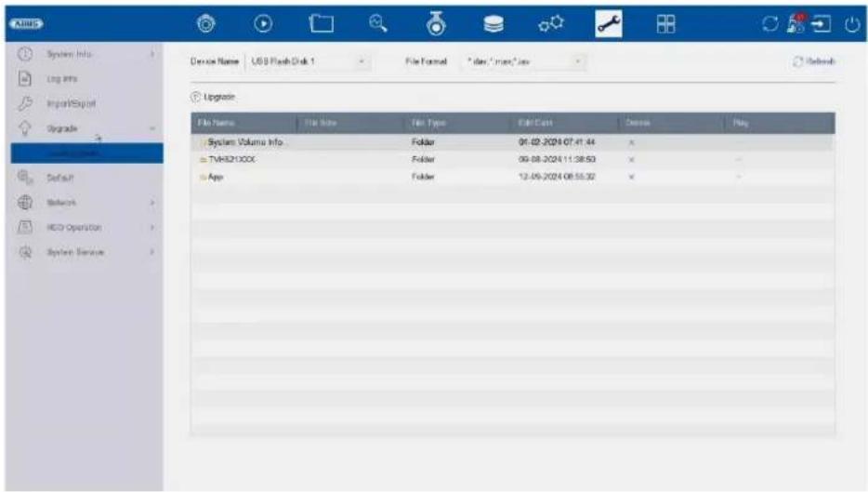Click the date 12-09-2024 08:55:32
Viewport: 868px width, 492px height.
pyautogui.click(x=557, y=177)
